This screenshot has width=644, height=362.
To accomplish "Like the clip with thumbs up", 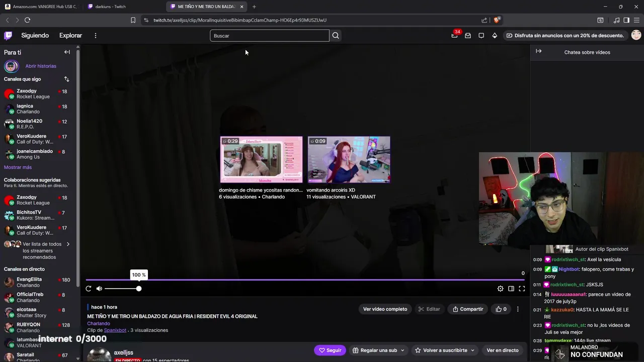I will (501, 309).
